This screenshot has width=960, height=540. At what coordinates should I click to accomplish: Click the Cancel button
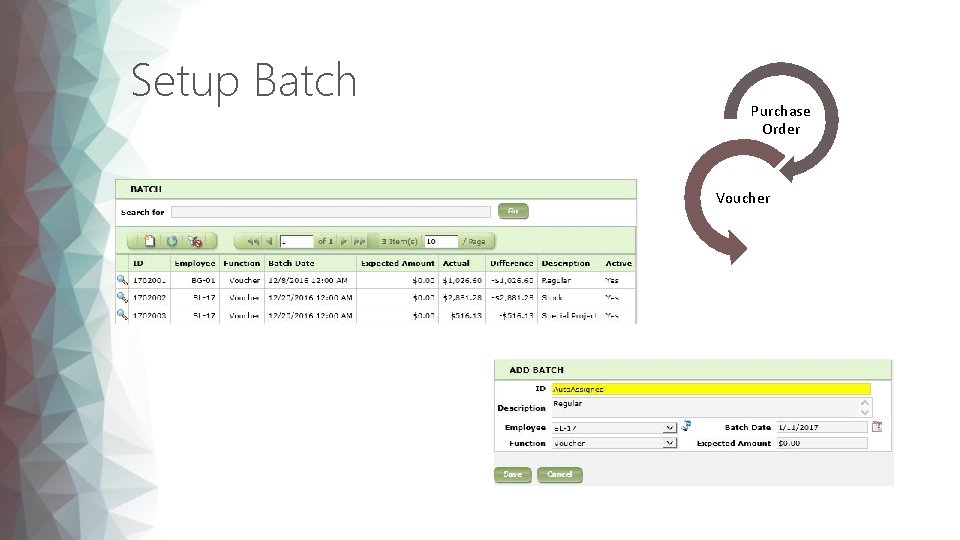(x=560, y=474)
